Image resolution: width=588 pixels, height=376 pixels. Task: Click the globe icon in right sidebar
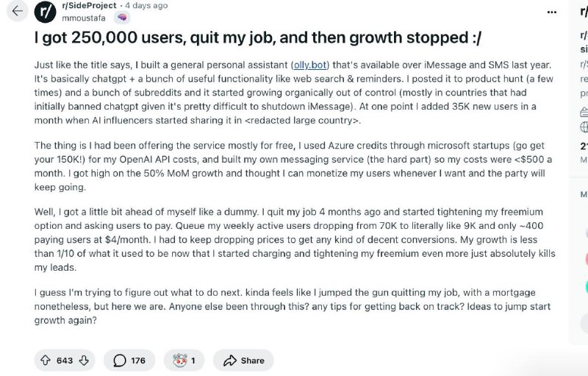click(x=584, y=127)
